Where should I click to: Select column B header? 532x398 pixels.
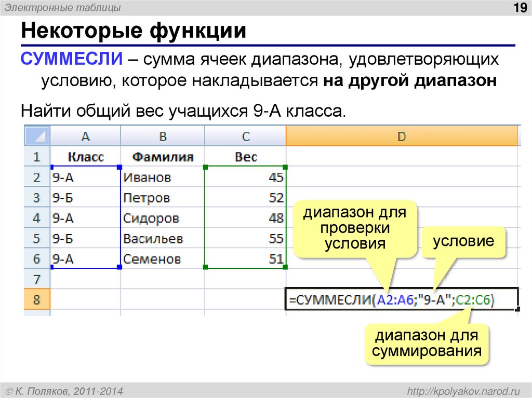click(163, 136)
